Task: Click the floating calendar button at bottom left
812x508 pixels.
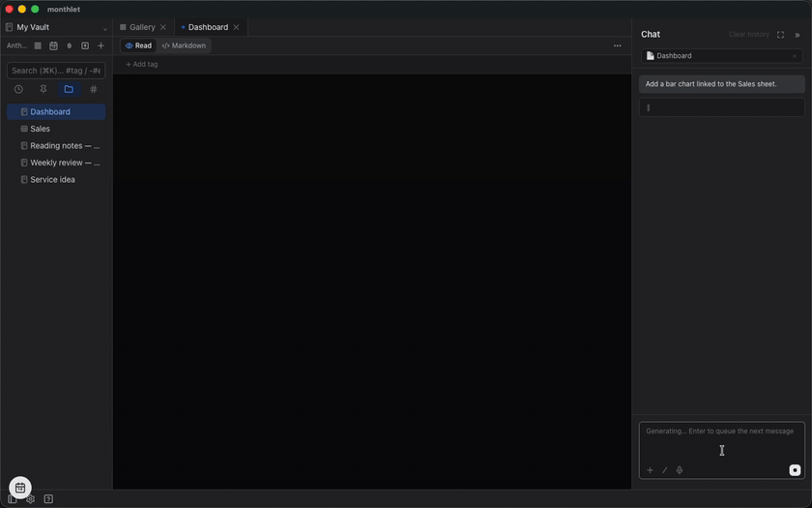Action: point(20,488)
